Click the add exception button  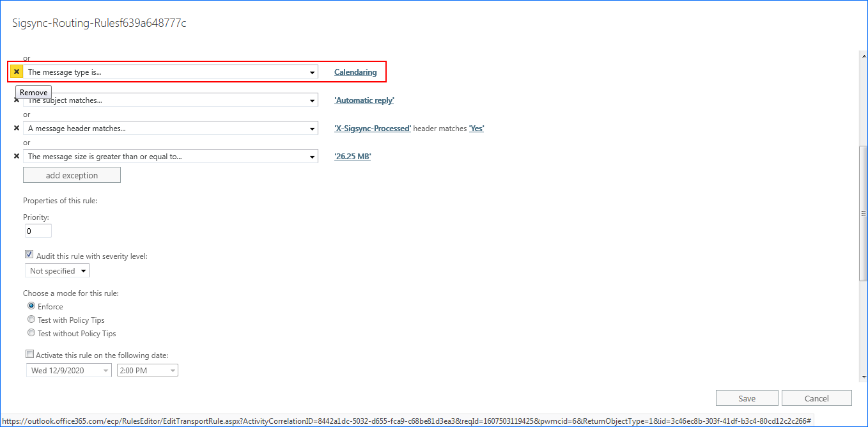[72, 175]
